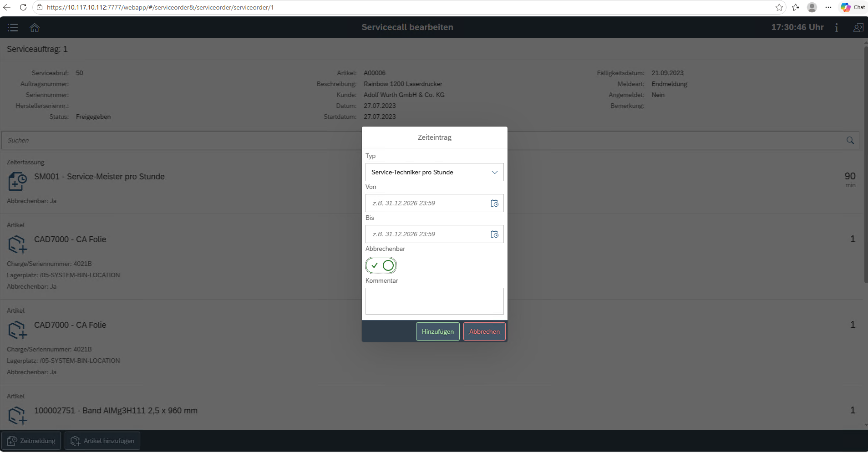Viewport: 868px width, 453px height.
Task: Open the hamburger navigation menu
Action: (13, 27)
